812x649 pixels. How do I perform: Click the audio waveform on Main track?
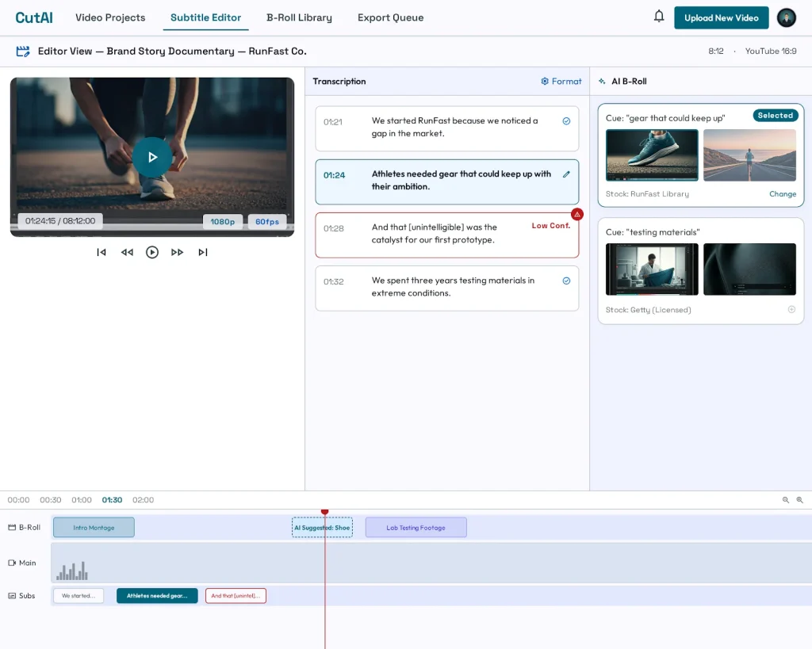(x=72, y=571)
